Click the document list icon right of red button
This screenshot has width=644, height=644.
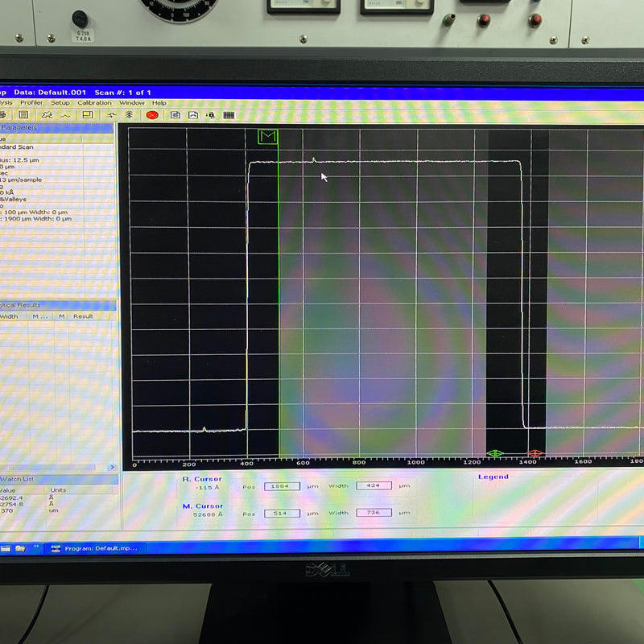point(175,115)
